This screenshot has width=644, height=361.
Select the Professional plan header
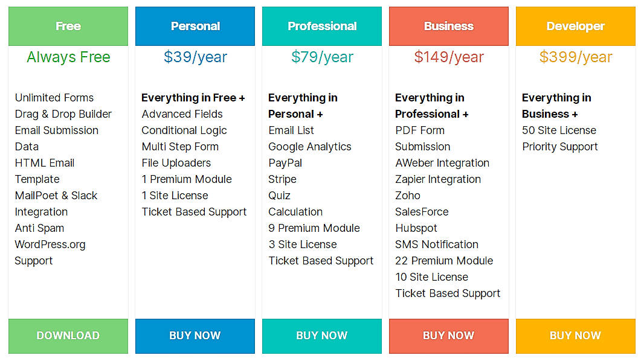(321, 26)
